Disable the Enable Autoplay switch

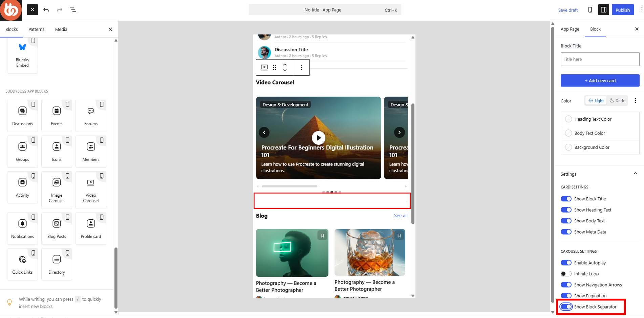pos(566,263)
